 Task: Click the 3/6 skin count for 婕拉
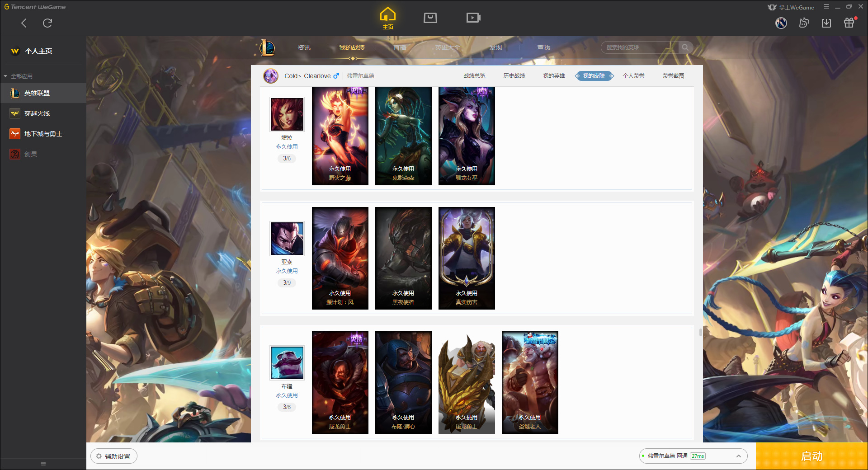(287, 159)
